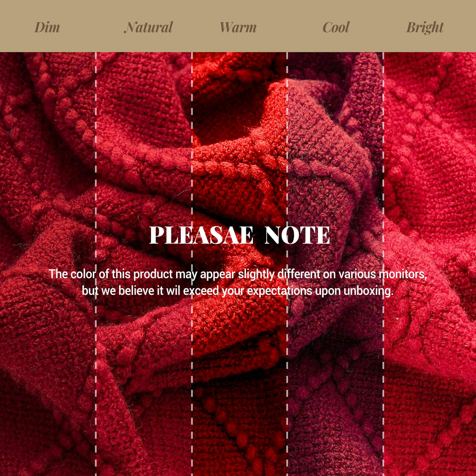Click the dashed divider between Natural and Warm
Image resolution: width=476 pixels, height=476 pixels.
point(192,264)
